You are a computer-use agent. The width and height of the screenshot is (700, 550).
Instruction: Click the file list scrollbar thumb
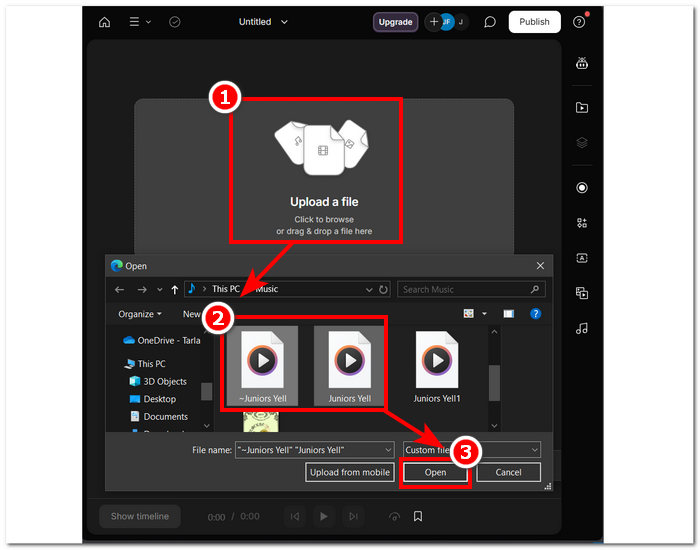[x=494, y=383]
